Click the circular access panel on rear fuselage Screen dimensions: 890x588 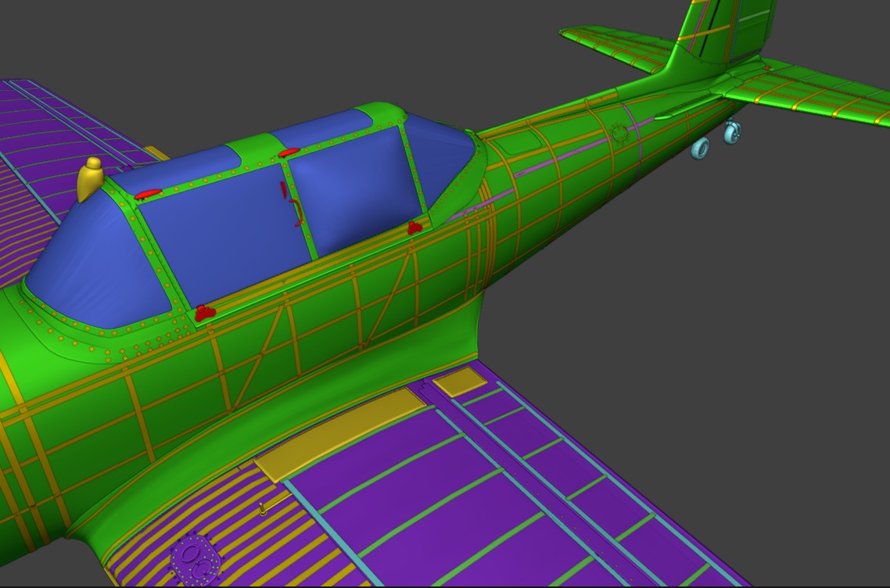[x=621, y=134]
